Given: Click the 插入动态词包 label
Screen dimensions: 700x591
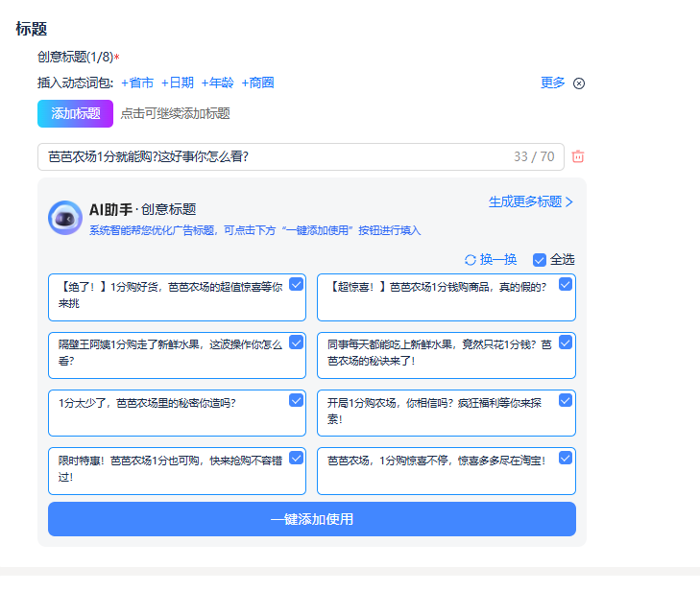Looking at the screenshot, I should point(76,83).
